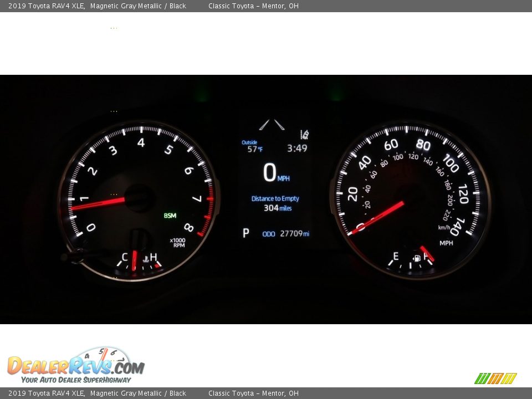Click 'Magnetic Gray Metallic / Black' in the header
The width and height of the screenshot is (532, 399).
click(138, 6)
